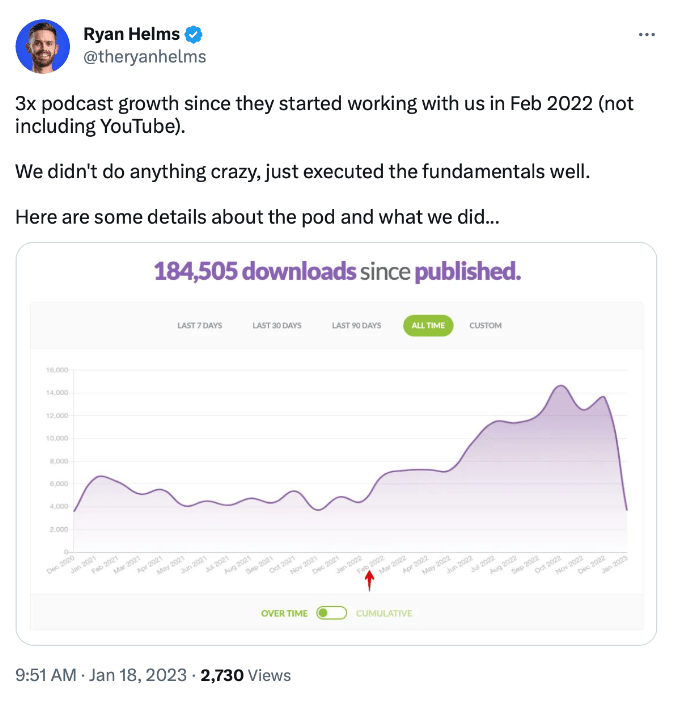Click the CUMULATIVE label

point(384,613)
